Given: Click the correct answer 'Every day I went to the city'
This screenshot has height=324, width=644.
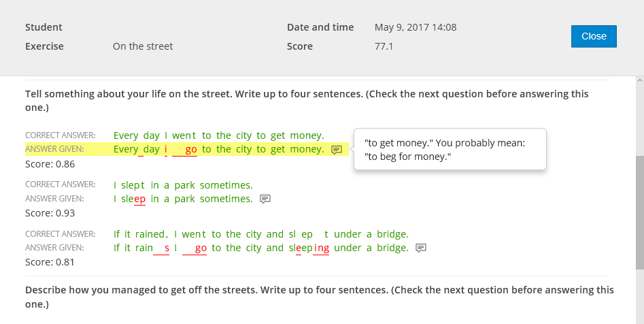Looking at the screenshot, I should coord(218,135).
